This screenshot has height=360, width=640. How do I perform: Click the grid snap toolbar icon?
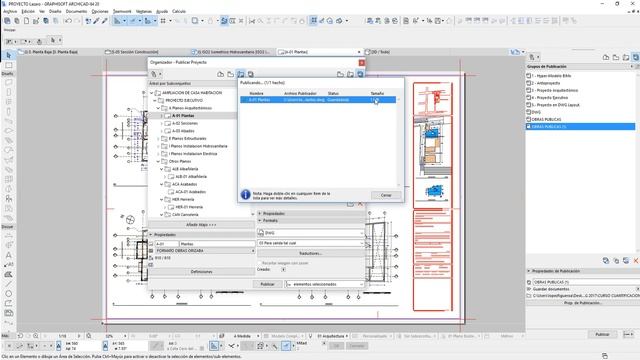click(x=163, y=21)
